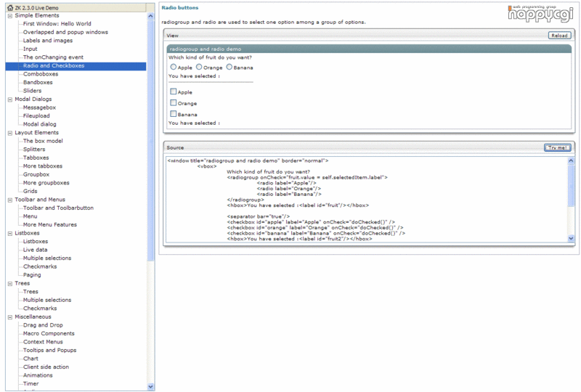Check the Orange checkbox
Image resolution: width=581 pixels, height=392 pixels.
click(173, 102)
